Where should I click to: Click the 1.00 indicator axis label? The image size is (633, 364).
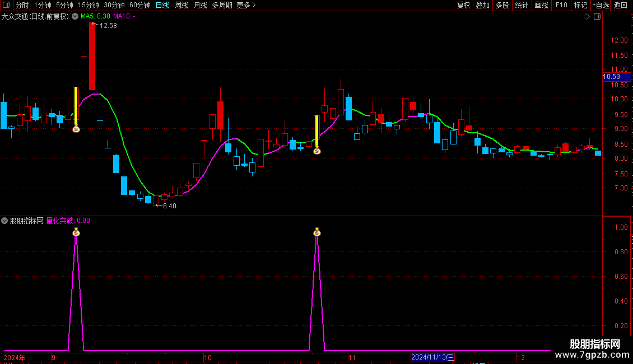pyautogui.click(x=621, y=227)
